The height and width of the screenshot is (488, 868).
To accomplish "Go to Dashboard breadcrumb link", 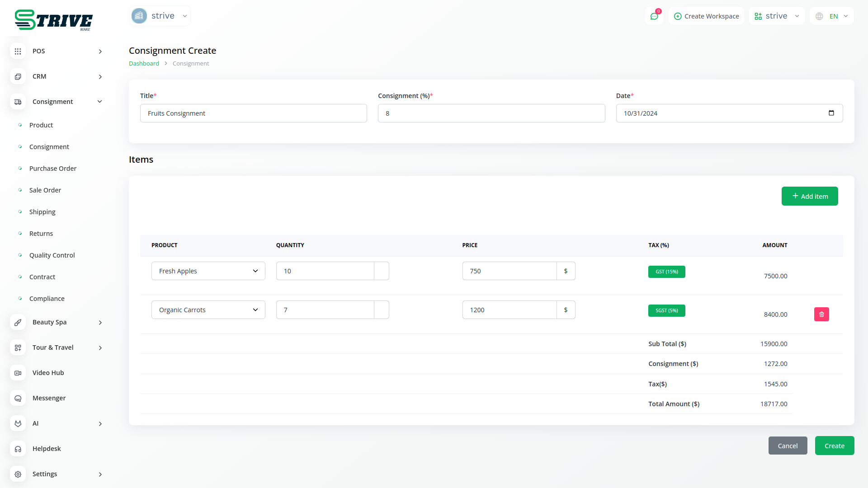I will pyautogui.click(x=144, y=64).
